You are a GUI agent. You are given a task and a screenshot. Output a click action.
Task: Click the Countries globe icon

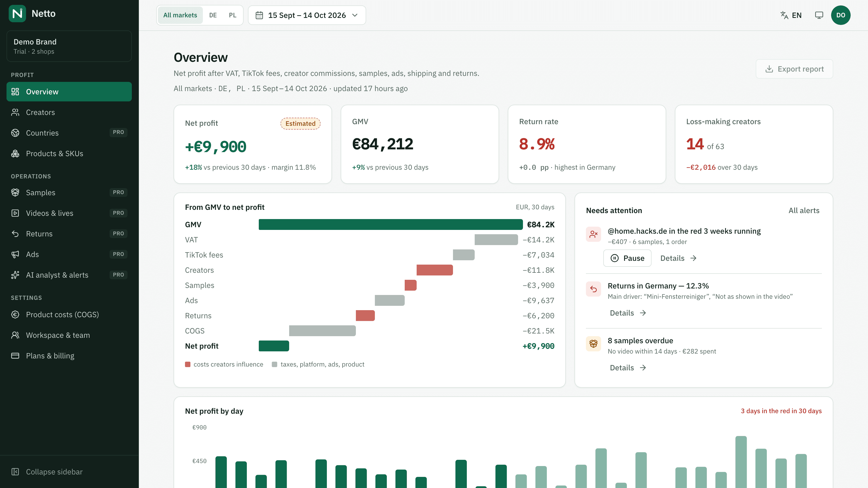15,133
